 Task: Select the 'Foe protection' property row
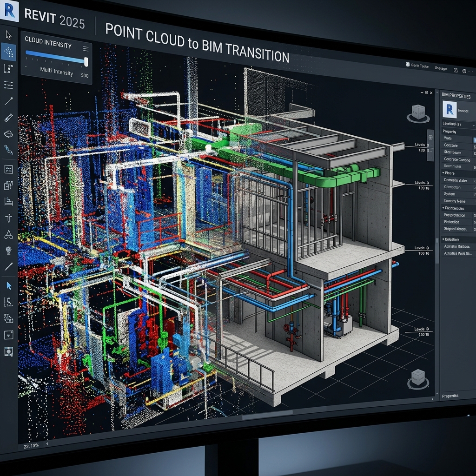(458, 215)
